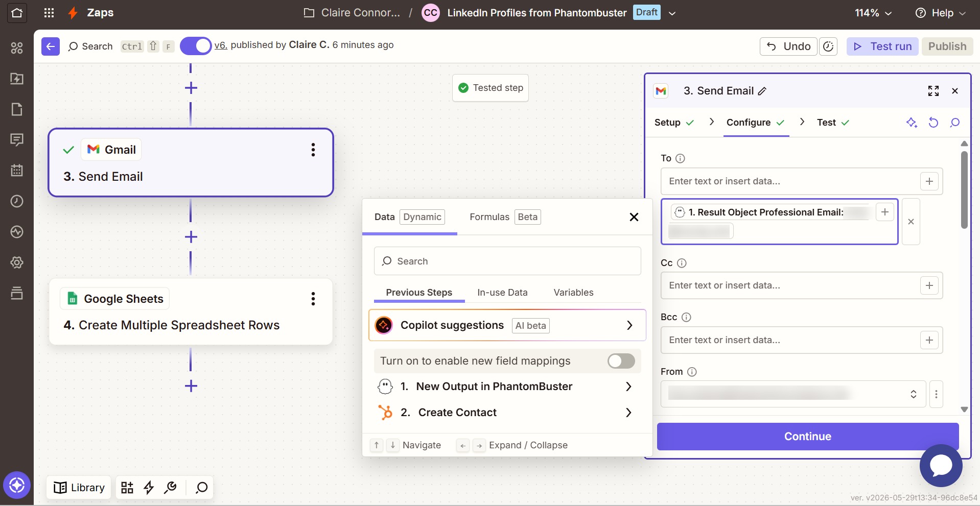The image size is (980, 506).
Task: Click the Test run button
Action: point(882,46)
